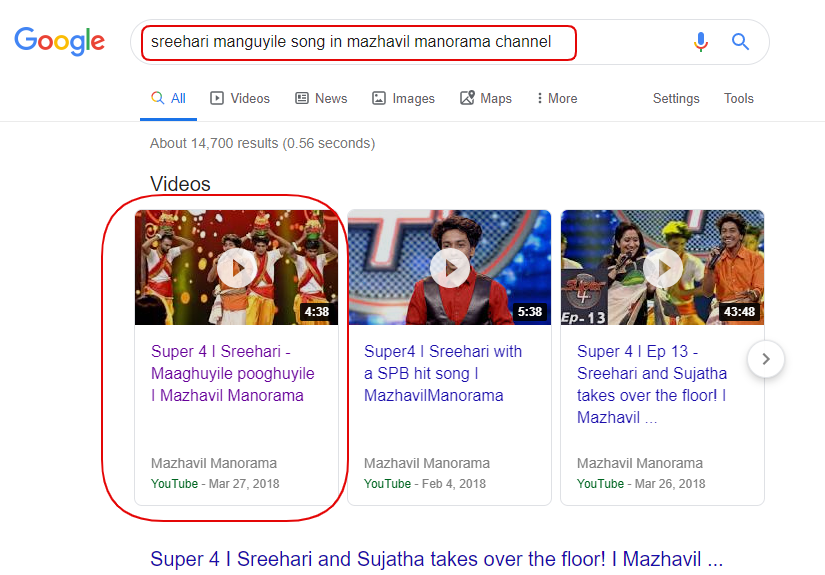Viewport: 825px width, 575px height.
Task: Click YouTube - Mar 26, 2018 source text
Action: 641,483
